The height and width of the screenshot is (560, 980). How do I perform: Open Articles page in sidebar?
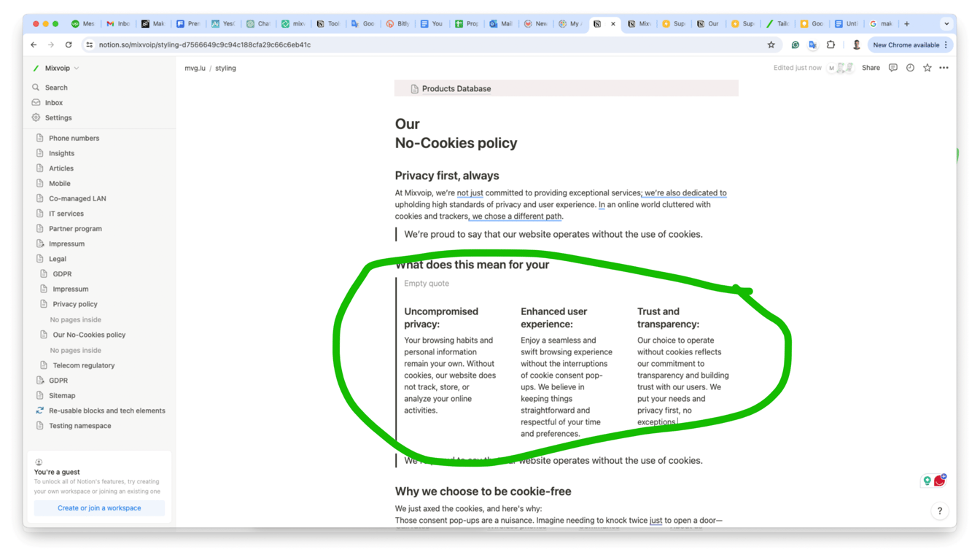(x=61, y=168)
